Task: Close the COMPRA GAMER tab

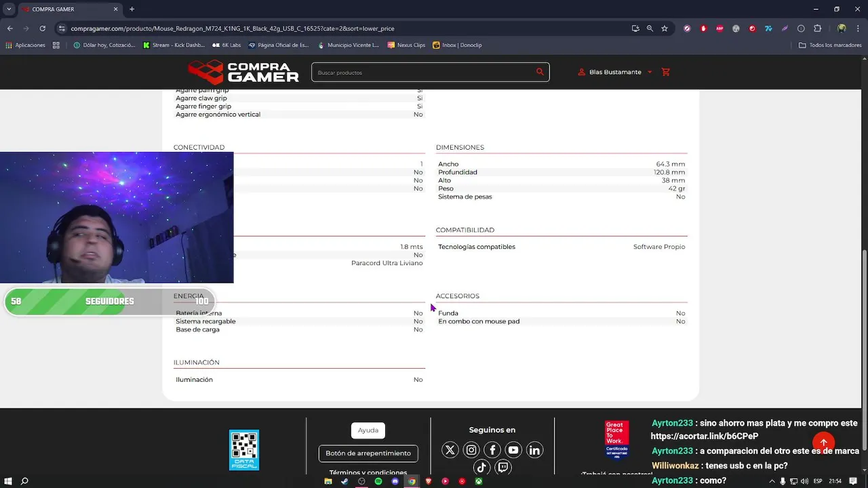Action: click(115, 9)
